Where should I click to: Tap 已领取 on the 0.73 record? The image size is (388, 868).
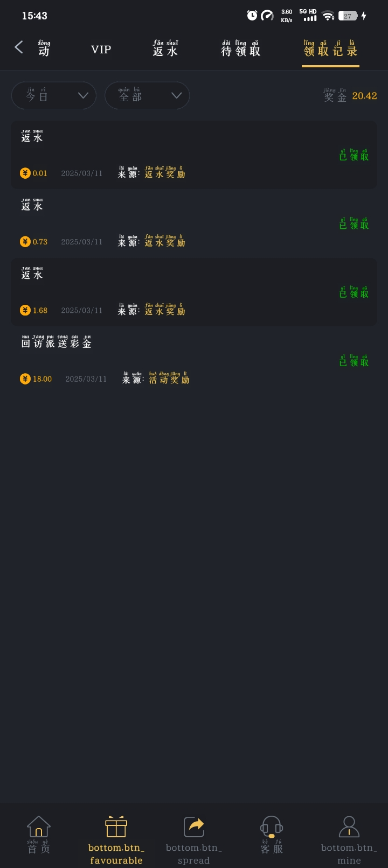pos(354,224)
